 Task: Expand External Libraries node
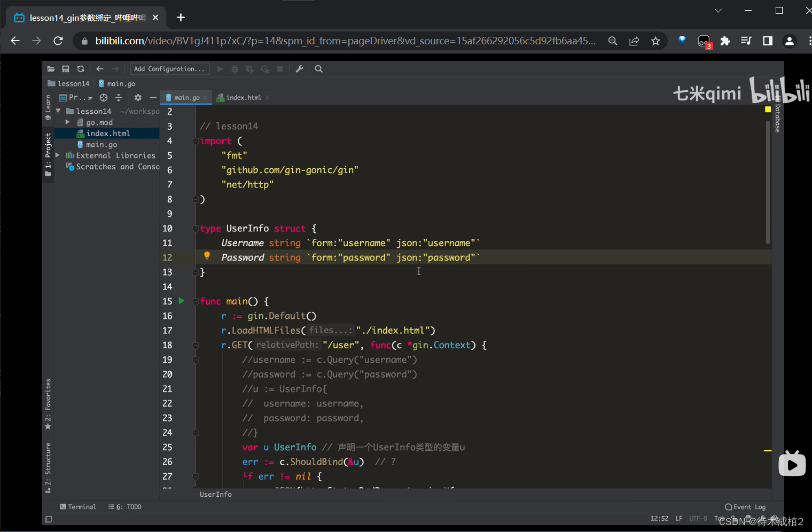point(58,155)
